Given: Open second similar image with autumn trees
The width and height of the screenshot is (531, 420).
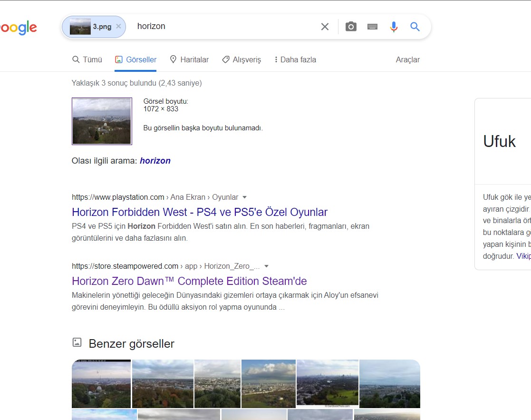Looking at the screenshot, I should pyautogui.click(x=163, y=384).
